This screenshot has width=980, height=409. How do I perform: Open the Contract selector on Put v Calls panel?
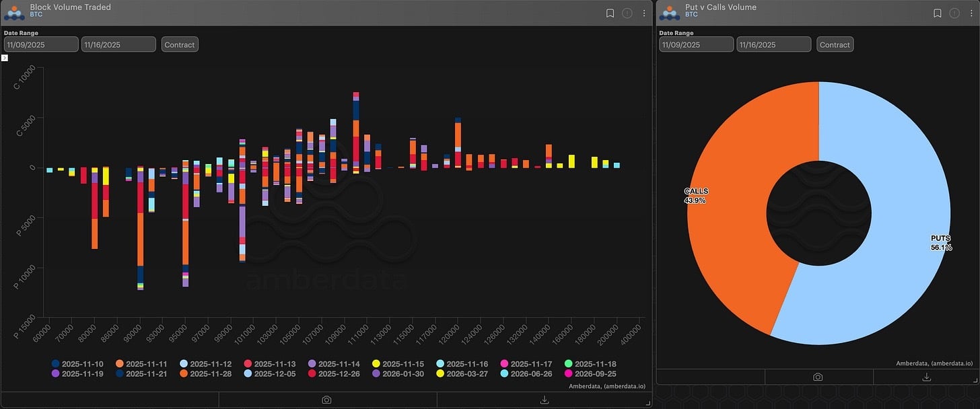coord(835,44)
